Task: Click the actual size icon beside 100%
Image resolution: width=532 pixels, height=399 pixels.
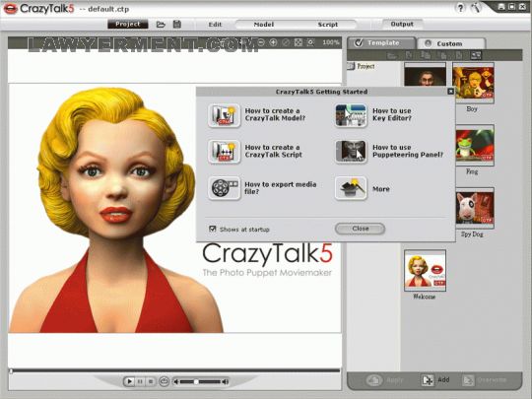Action: [310, 42]
